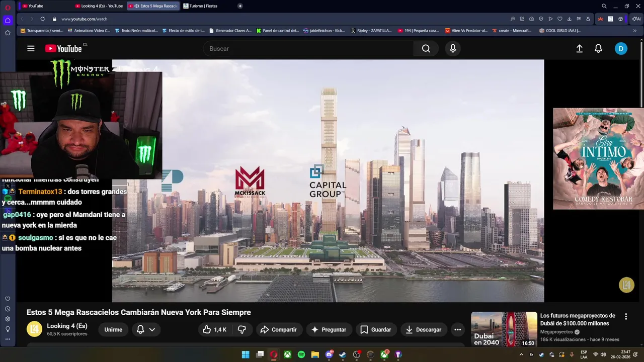Open Opera sidebar heart pinboards icon
The image size is (644, 362).
[x=8, y=299]
